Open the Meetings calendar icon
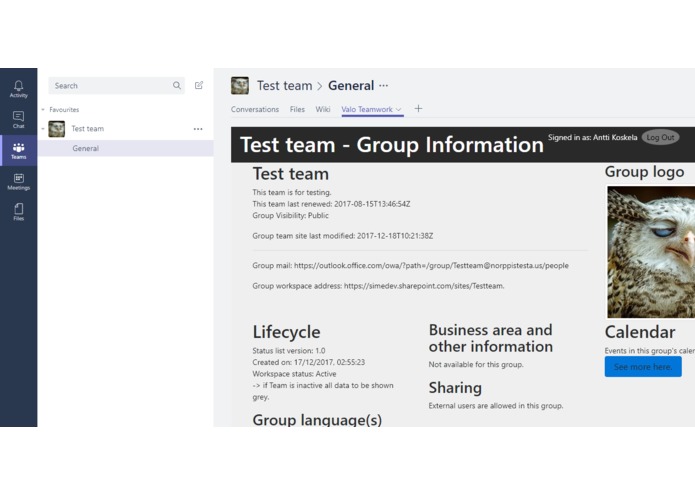Viewport: 695px width, 494px height. 19,182
